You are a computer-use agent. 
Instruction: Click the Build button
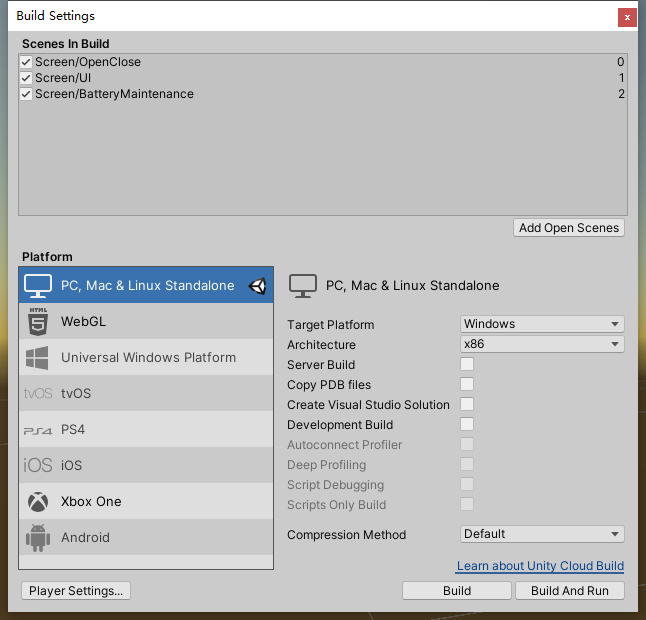(x=457, y=590)
